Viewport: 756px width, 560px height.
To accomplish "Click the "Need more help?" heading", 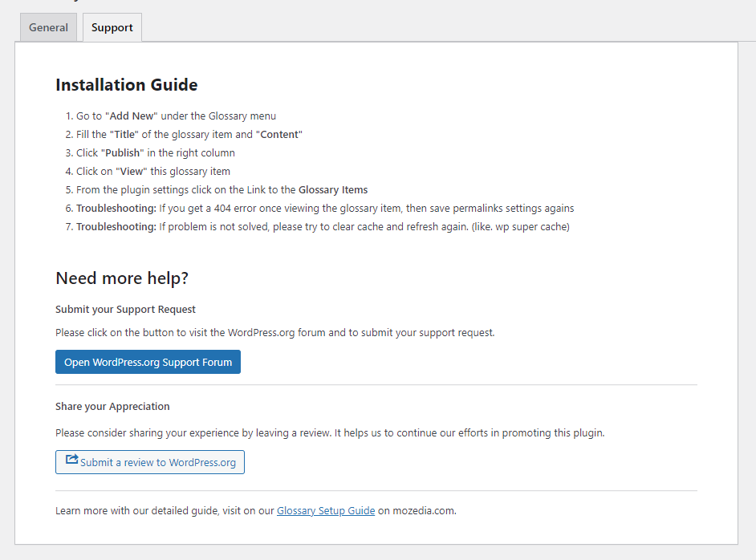I will coord(122,278).
